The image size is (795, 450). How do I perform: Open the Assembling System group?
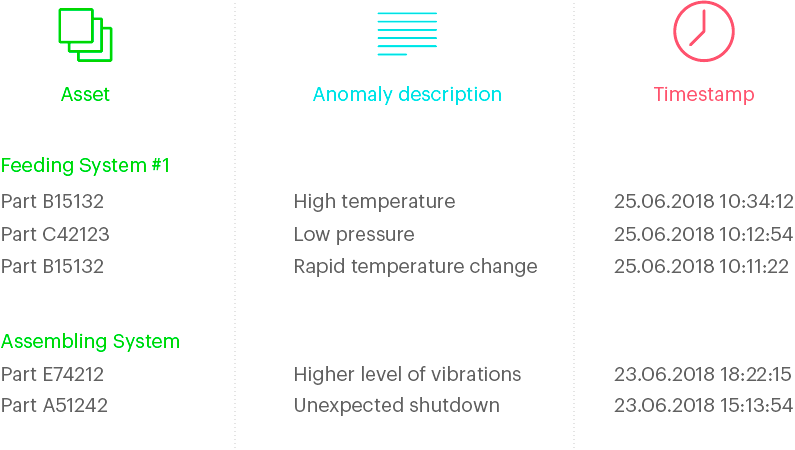[x=90, y=341]
